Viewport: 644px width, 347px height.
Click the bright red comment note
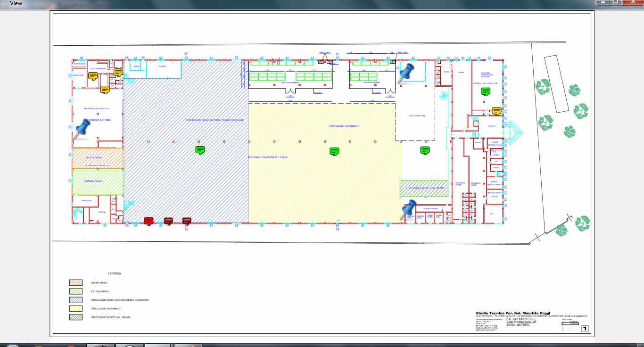[x=149, y=221]
